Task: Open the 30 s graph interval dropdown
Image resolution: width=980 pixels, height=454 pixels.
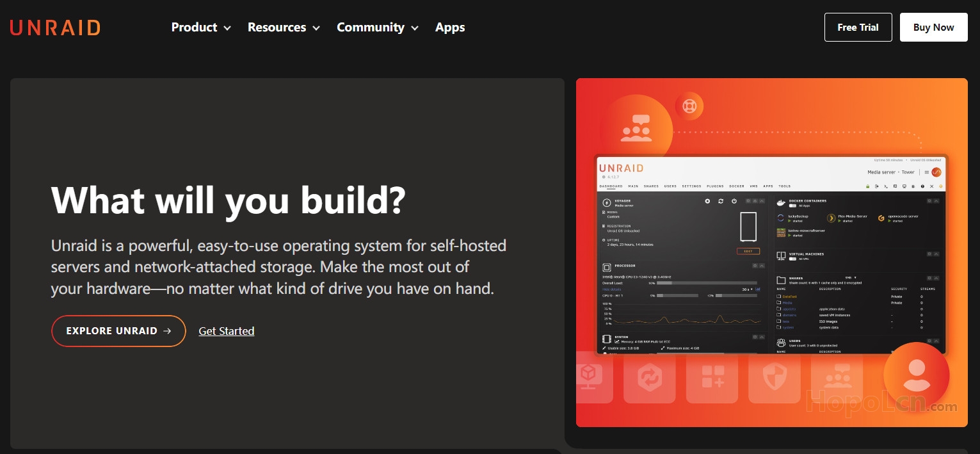Action: pos(748,289)
